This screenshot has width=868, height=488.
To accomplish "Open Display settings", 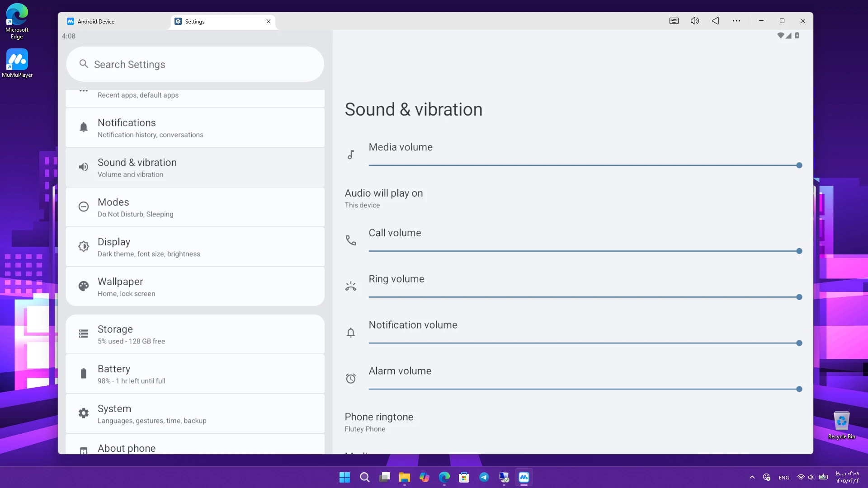I will (195, 247).
